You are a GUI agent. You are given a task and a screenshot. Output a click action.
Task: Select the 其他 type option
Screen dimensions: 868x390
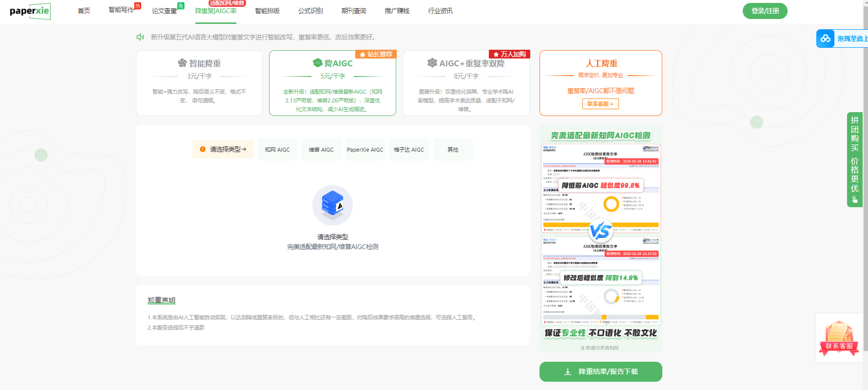453,150
